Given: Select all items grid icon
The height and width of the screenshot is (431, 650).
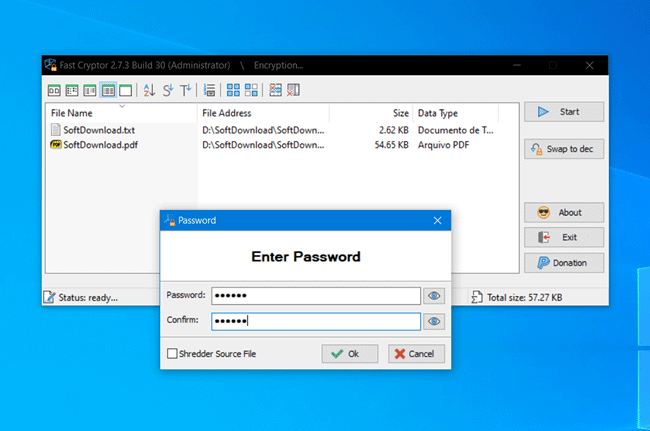Looking at the screenshot, I should click(233, 90).
